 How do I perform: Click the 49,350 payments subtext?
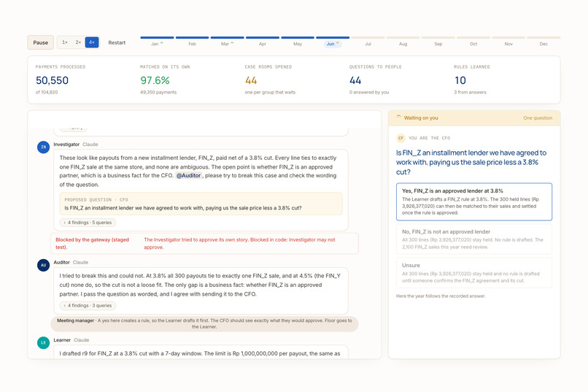tap(158, 92)
